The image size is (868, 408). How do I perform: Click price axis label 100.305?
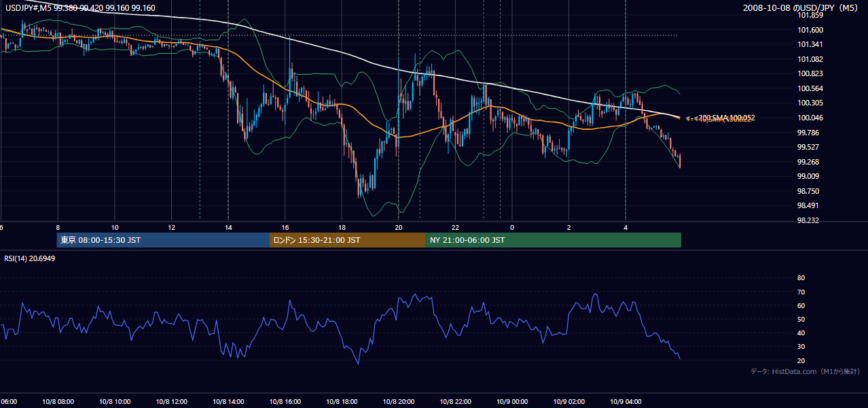pyautogui.click(x=811, y=103)
